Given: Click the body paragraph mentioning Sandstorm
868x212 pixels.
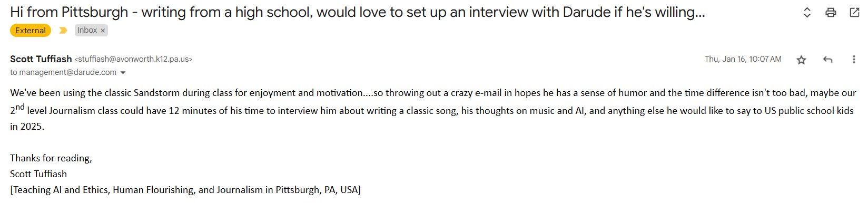Looking at the screenshot, I should (x=433, y=110).
